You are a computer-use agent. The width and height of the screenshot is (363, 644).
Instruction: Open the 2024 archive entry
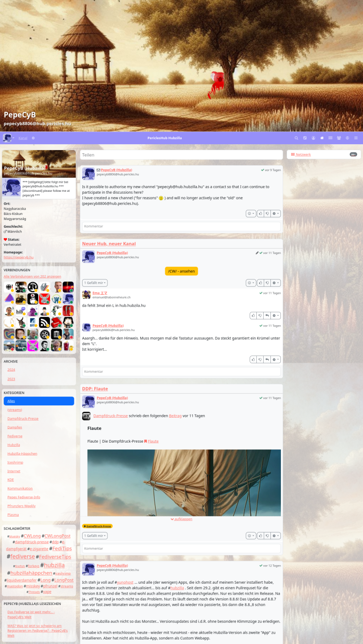[x=11, y=370]
